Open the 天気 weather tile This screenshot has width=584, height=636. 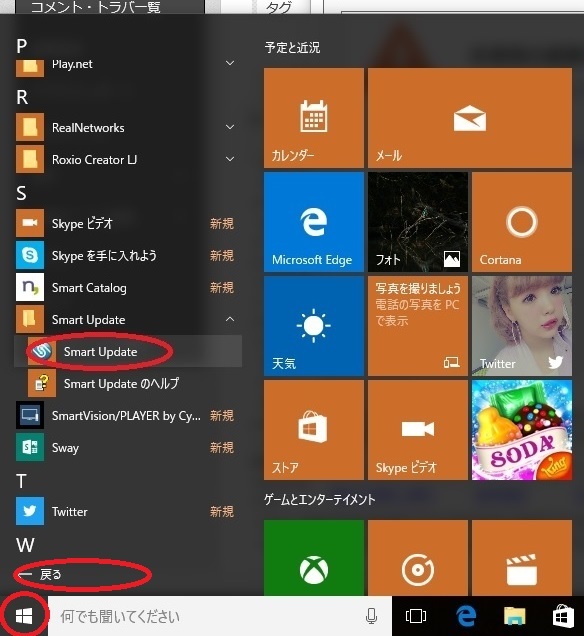(x=313, y=326)
